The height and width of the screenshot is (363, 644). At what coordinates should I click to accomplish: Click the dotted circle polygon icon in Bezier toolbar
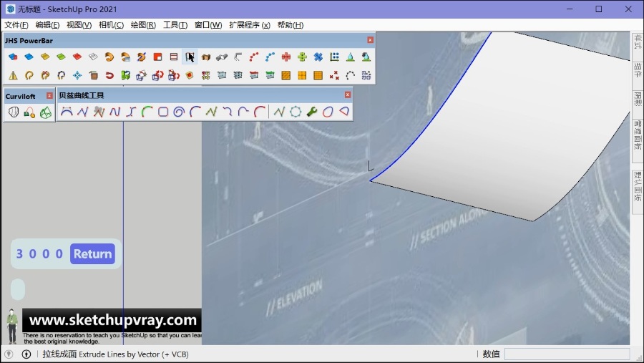(296, 112)
